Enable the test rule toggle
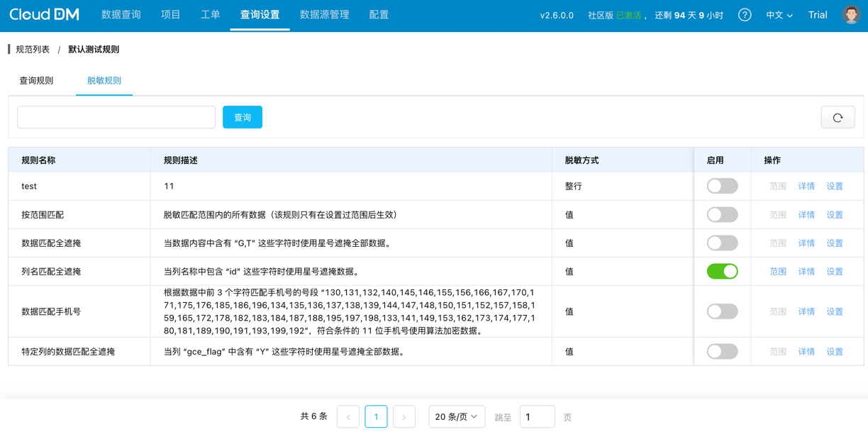 (722, 186)
